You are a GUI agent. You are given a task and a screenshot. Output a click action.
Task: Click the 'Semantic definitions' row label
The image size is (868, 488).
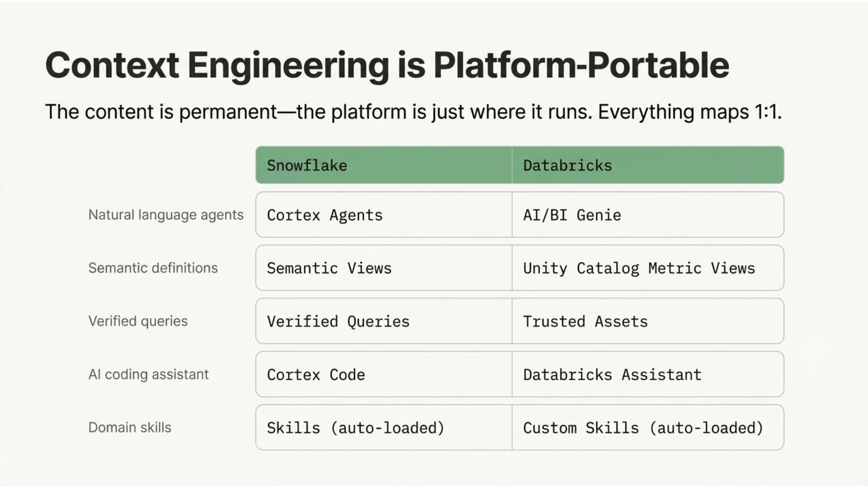pos(153,268)
